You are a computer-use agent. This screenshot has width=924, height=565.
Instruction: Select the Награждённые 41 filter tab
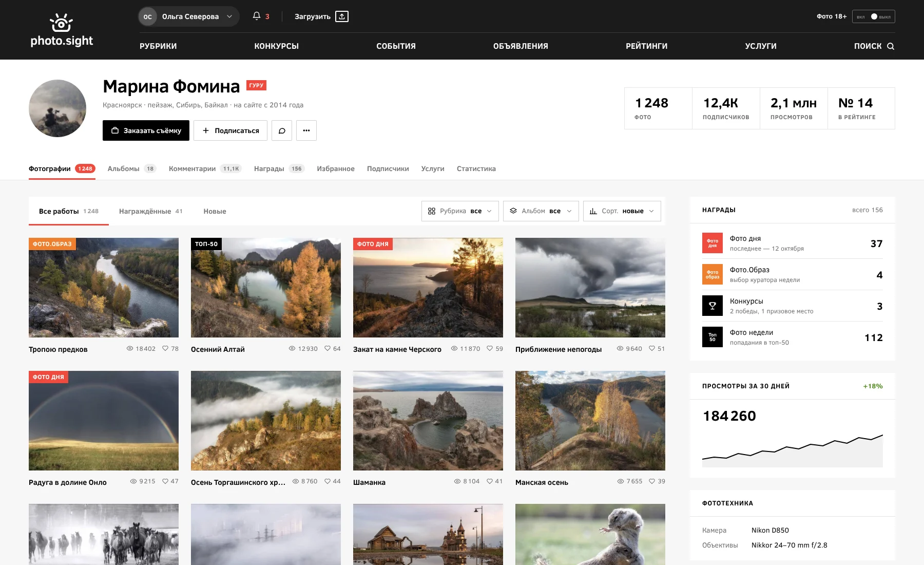pyautogui.click(x=151, y=211)
